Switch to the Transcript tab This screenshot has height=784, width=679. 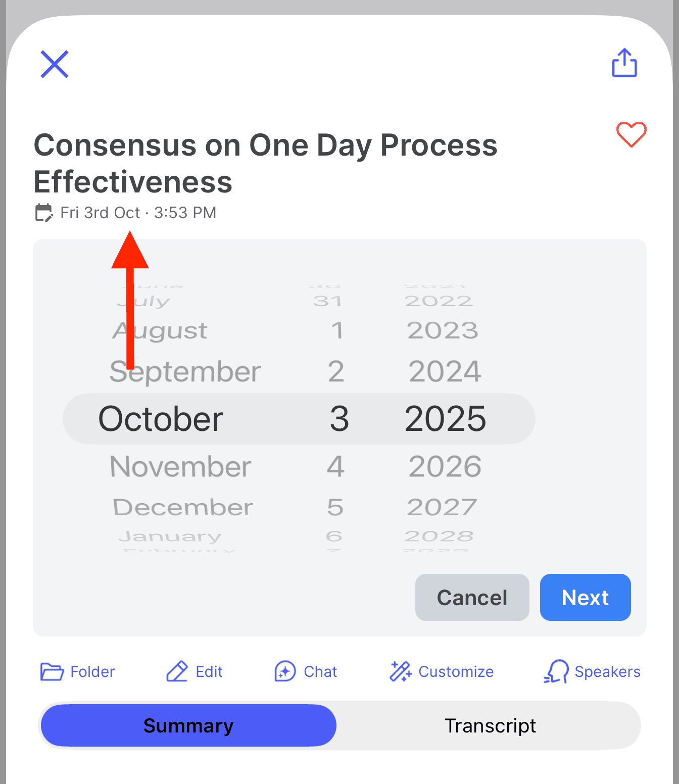click(490, 725)
